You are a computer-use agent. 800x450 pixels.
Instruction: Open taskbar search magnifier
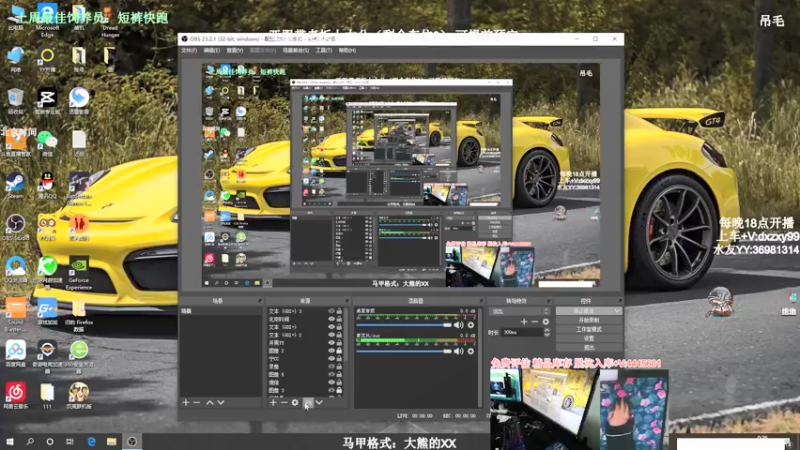(x=30, y=441)
